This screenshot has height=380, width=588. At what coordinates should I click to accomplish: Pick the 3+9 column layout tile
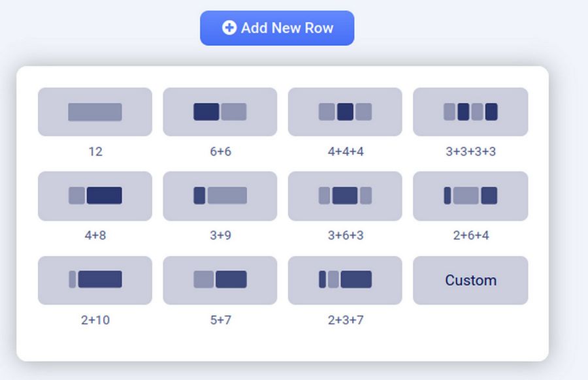tap(220, 196)
